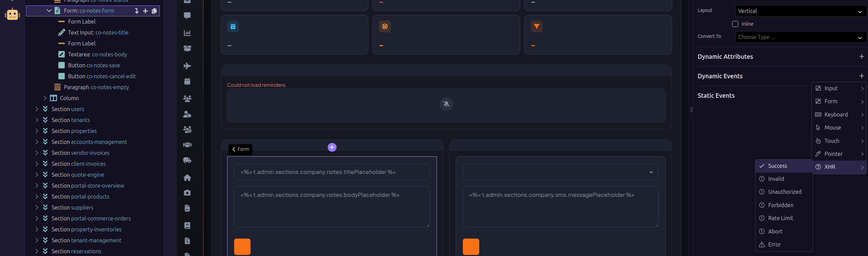This screenshot has height=256, width=868.
Task: Open the camera sidebar icon
Action: pos(187,193)
